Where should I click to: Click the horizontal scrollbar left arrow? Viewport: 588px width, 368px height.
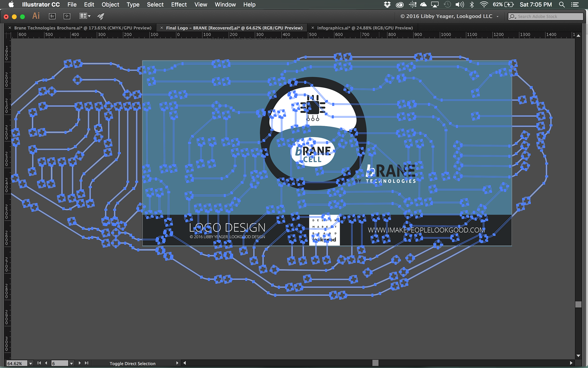pyautogui.click(x=185, y=363)
